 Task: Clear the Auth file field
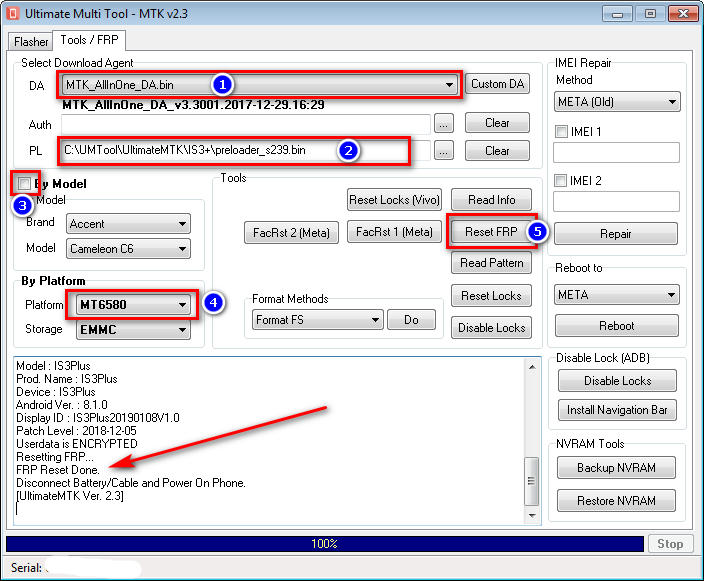(x=497, y=123)
